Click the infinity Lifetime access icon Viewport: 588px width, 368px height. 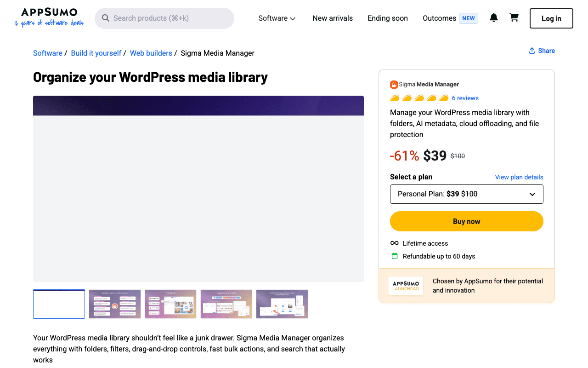[394, 243]
